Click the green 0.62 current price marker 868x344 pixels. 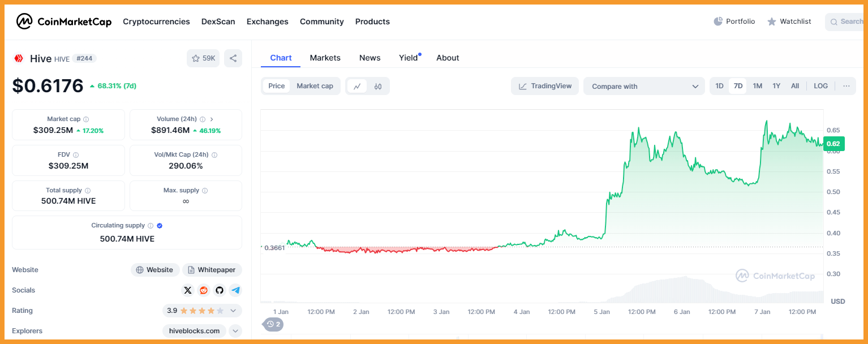[x=833, y=144]
